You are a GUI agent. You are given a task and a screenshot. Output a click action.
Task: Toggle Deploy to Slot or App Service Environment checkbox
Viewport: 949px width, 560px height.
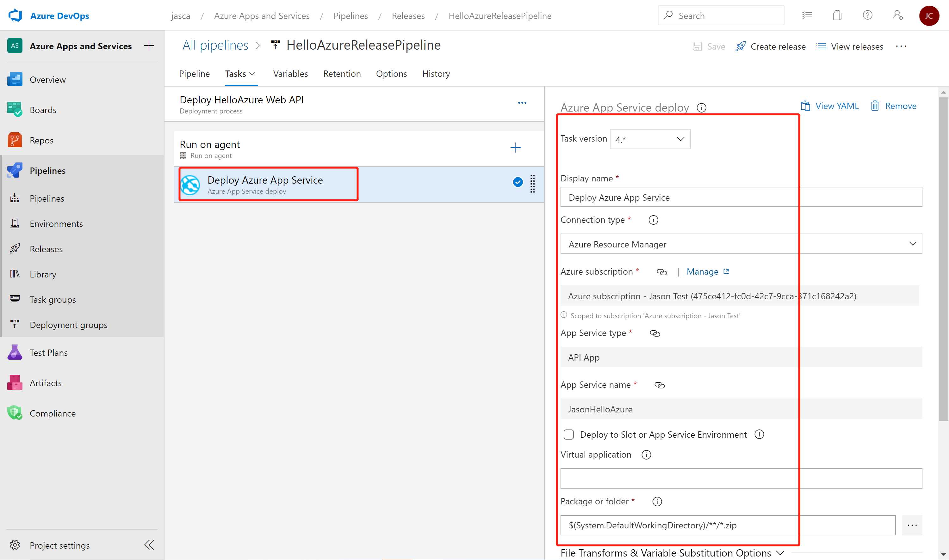tap(568, 434)
